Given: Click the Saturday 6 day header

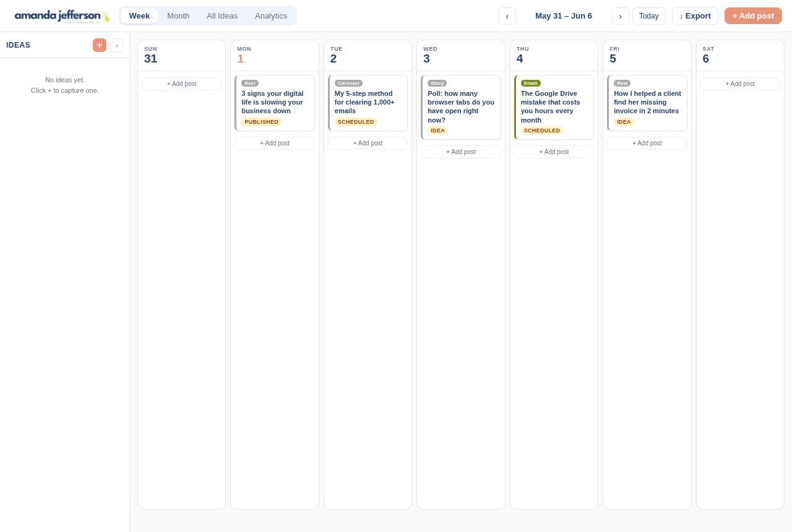Looking at the screenshot, I should click(x=740, y=56).
